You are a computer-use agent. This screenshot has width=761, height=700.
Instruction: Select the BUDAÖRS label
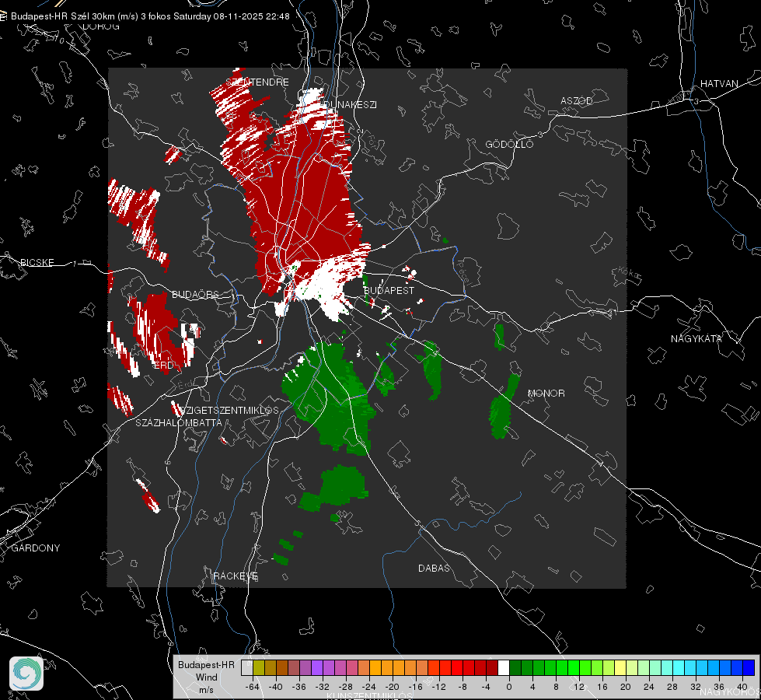pyautogui.click(x=195, y=295)
